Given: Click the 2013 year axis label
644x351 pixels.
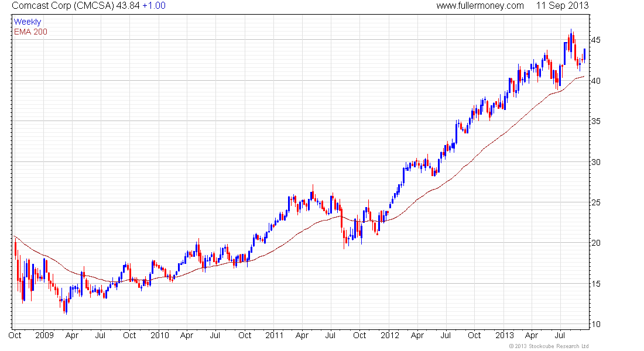Looking at the screenshot, I should 504,335.
